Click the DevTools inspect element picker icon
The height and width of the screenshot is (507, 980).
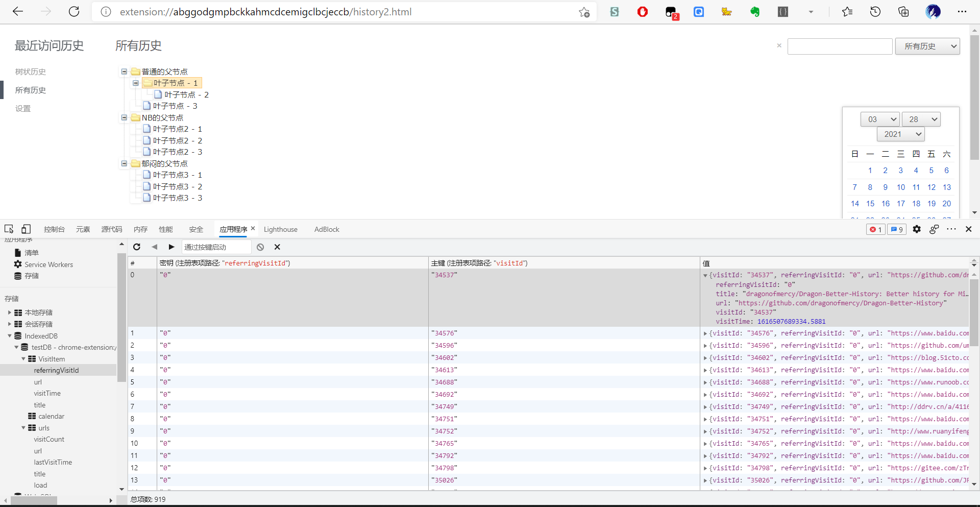coord(9,229)
